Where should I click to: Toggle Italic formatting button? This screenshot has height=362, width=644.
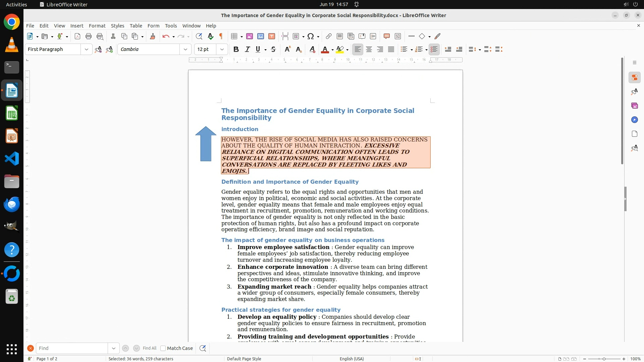(247, 49)
